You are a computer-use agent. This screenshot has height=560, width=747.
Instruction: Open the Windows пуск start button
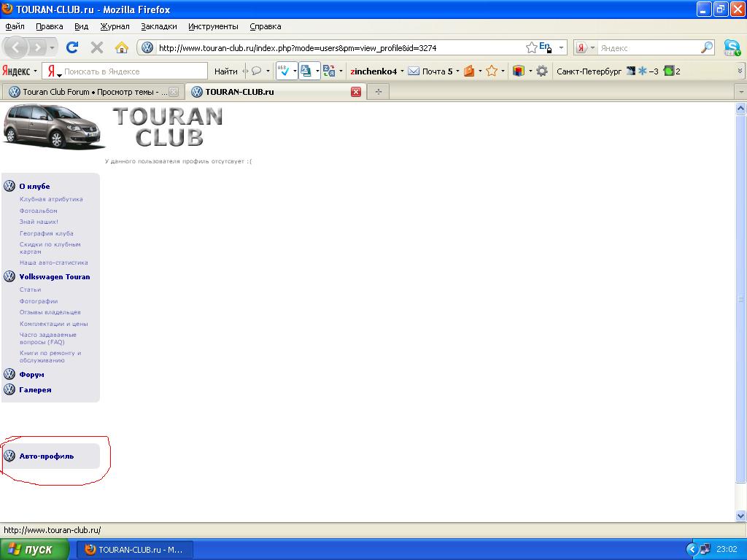[34, 550]
